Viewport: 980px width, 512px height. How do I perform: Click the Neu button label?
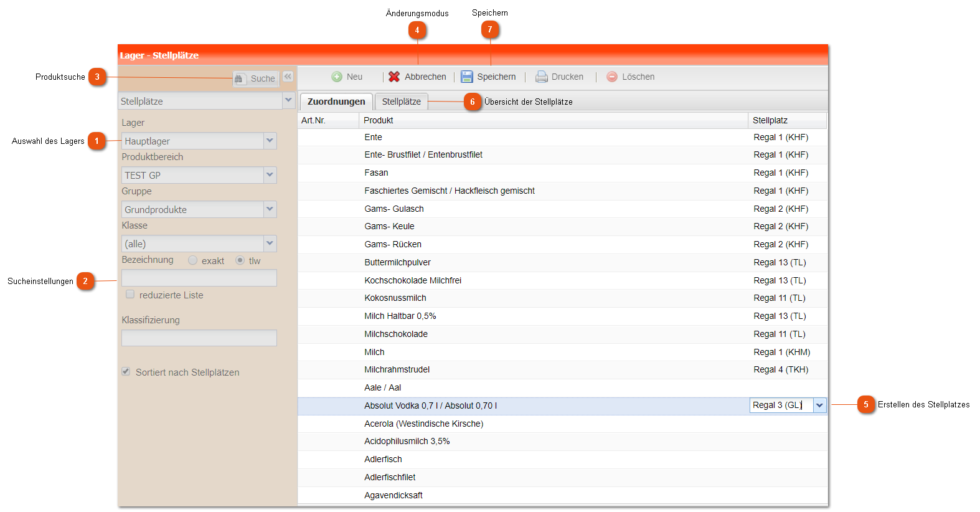point(355,77)
